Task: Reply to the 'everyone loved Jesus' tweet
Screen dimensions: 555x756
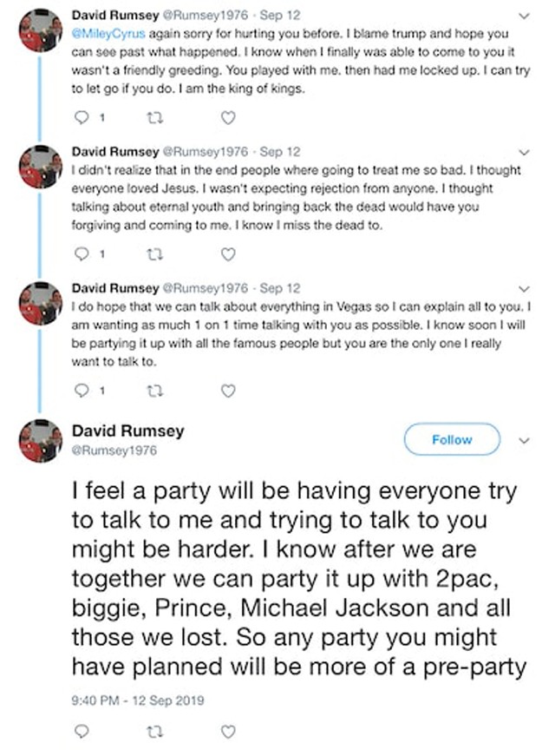Action: tap(83, 254)
